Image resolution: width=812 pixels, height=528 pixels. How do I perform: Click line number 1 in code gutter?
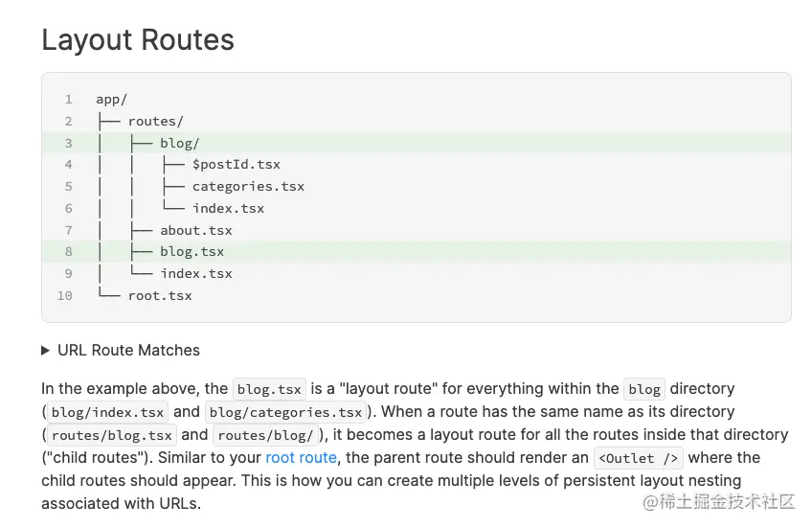coord(69,100)
